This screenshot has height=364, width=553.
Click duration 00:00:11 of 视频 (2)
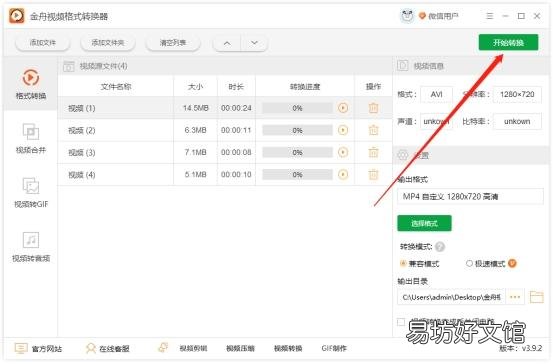click(x=236, y=130)
